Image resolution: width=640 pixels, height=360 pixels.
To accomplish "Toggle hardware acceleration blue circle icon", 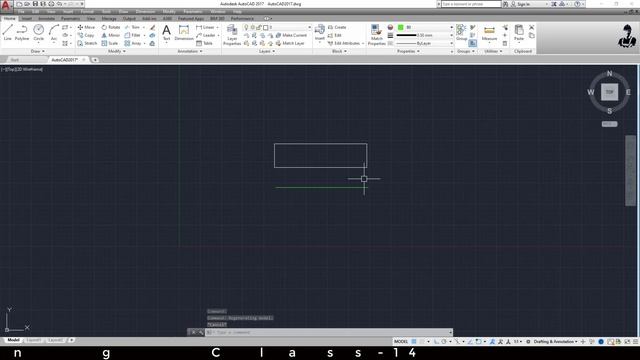I will 601,342.
